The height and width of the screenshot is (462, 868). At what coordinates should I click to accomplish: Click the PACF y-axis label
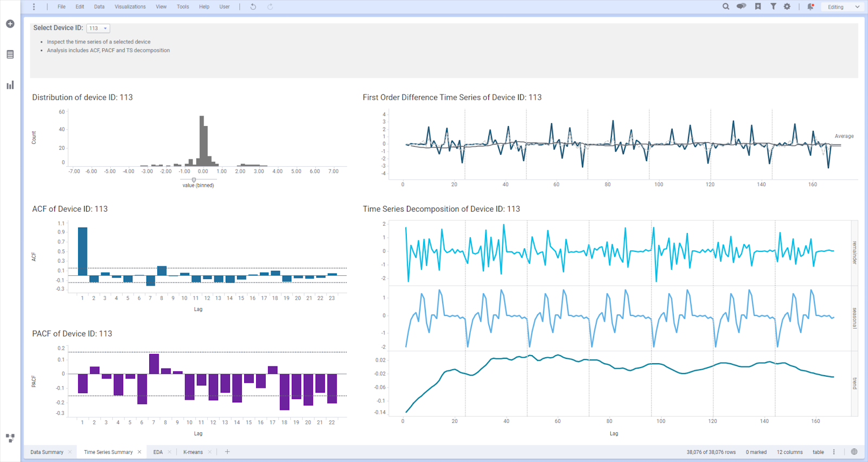[x=34, y=381]
